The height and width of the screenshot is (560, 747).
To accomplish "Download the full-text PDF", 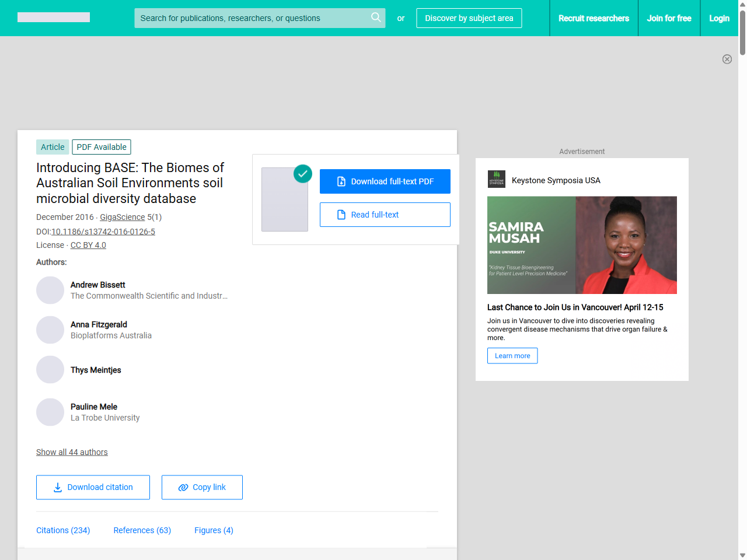I will [385, 181].
